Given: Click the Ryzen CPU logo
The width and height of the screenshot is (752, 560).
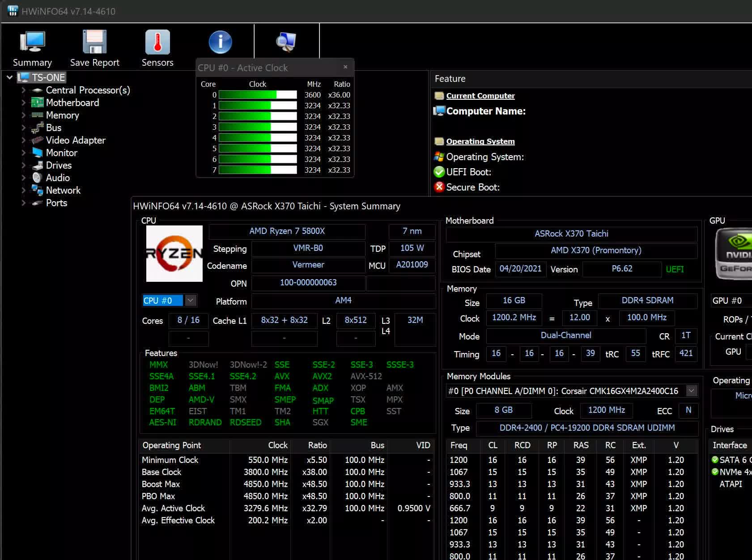Looking at the screenshot, I should pyautogui.click(x=174, y=254).
